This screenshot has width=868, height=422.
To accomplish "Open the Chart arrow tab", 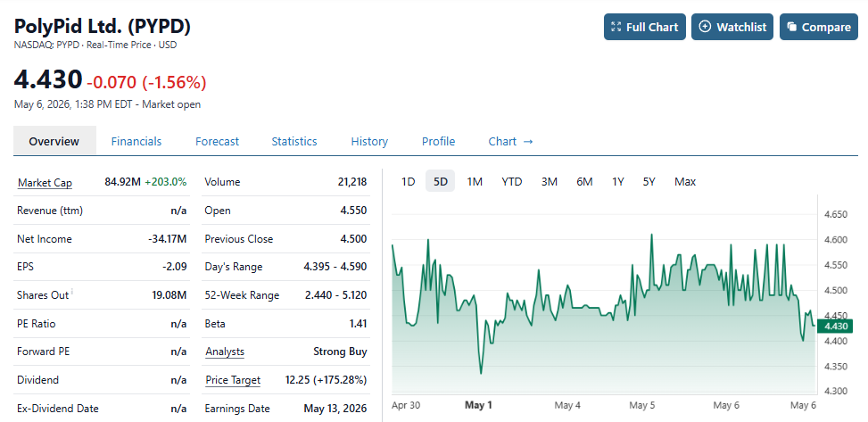I will [510, 141].
